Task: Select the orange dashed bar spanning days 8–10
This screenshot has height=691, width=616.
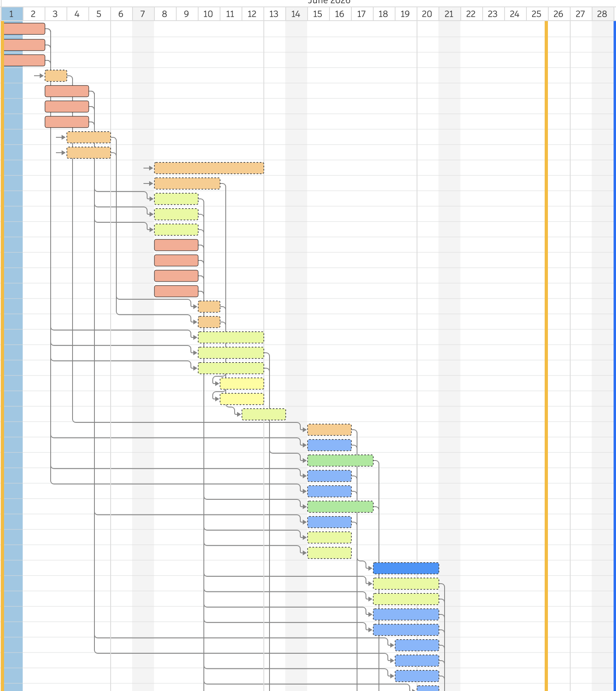Action: pos(187,183)
